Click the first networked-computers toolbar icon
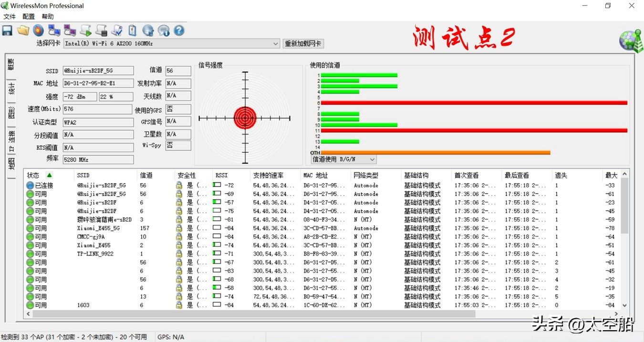The width and height of the screenshot is (644, 342). (x=54, y=31)
